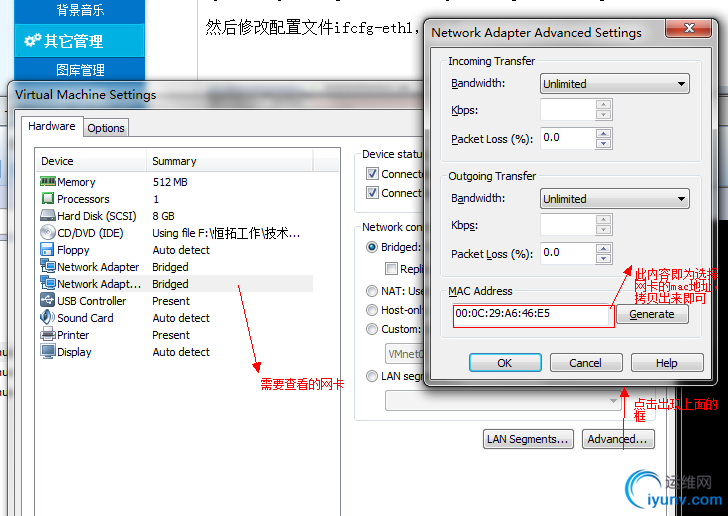Decrease Outgoing Packet Loss with down arrow
Image resolution: width=728 pixels, height=516 pixels.
604,259
